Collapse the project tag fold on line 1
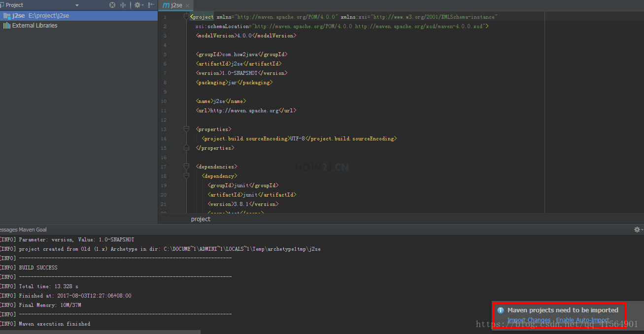The width and height of the screenshot is (644, 334). click(186, 17)
